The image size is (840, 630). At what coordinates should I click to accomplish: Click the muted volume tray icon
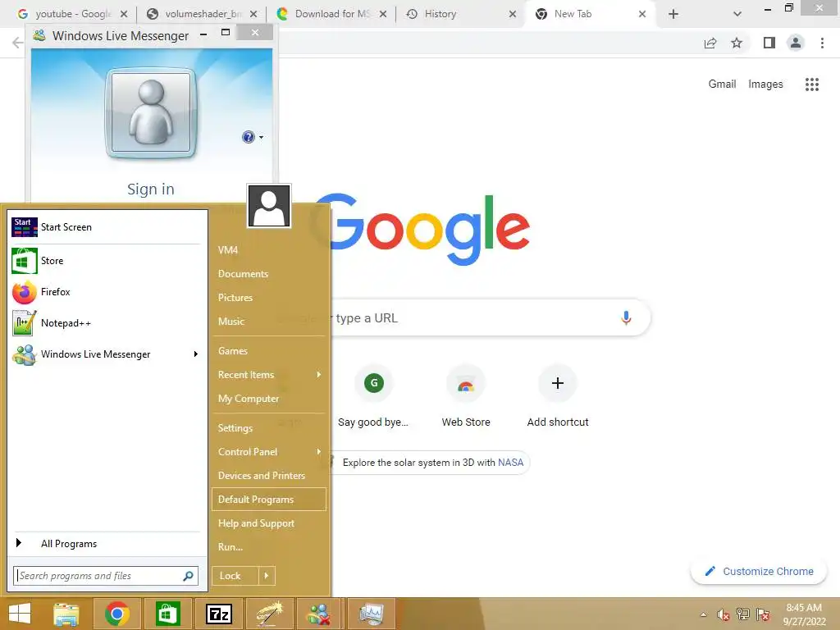tap(724, 614)
